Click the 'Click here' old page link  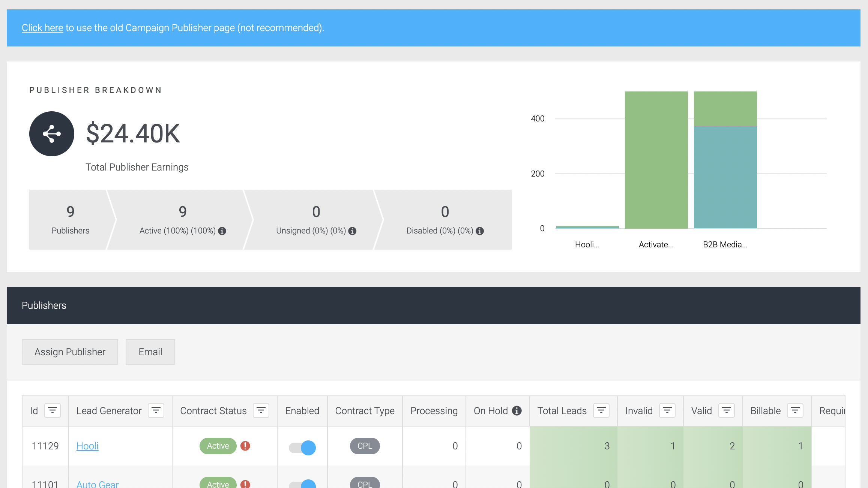click(42, 28)
